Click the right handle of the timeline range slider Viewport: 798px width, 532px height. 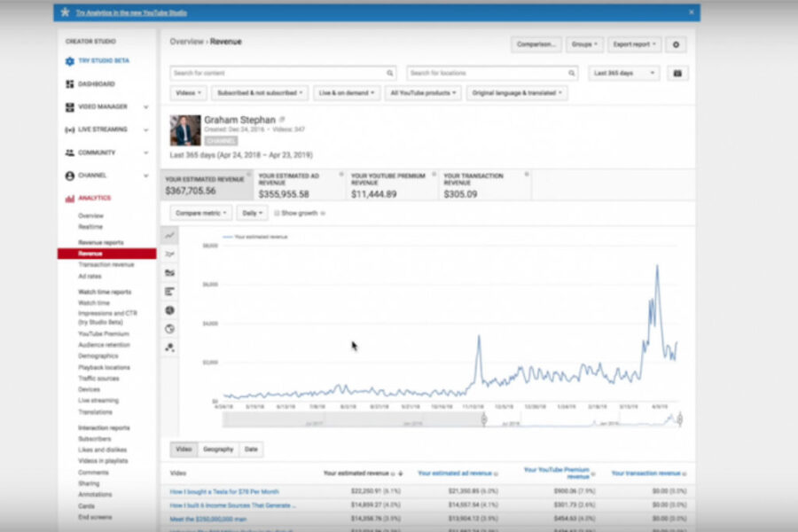click(679, 419)
